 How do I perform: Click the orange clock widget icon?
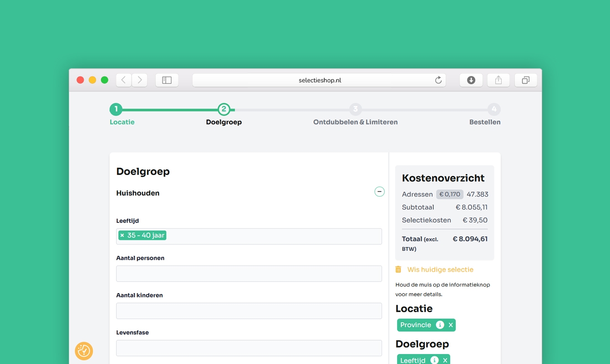[x=84, y=351]
